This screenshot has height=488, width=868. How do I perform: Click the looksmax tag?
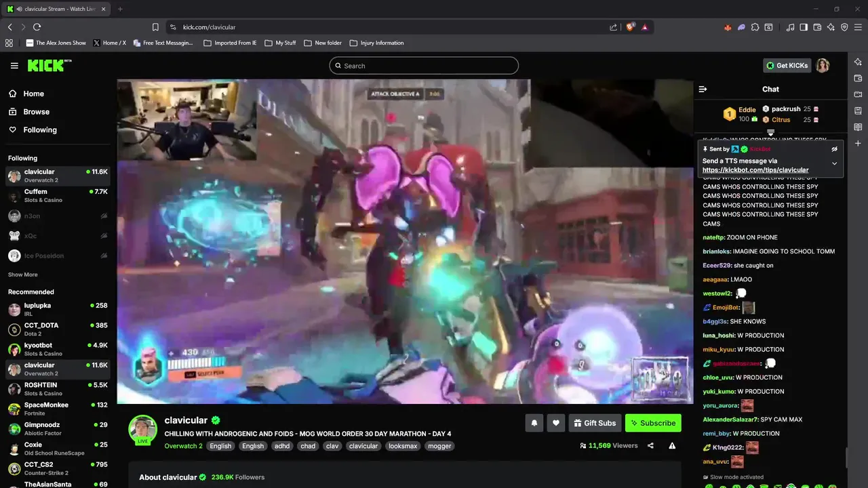(403, 446)
